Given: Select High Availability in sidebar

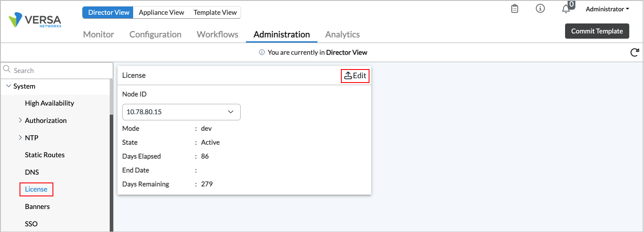Looking at the screenshot, I should tap(49, 103).
